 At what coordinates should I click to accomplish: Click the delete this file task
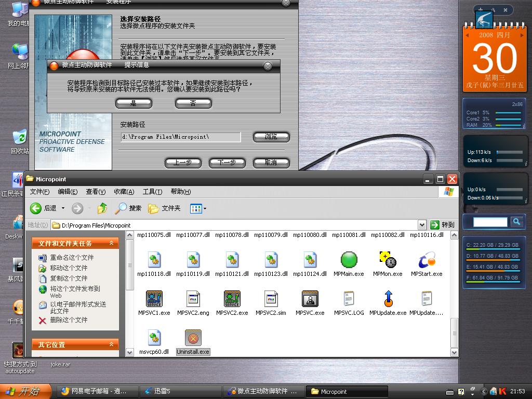pos(63,320)
